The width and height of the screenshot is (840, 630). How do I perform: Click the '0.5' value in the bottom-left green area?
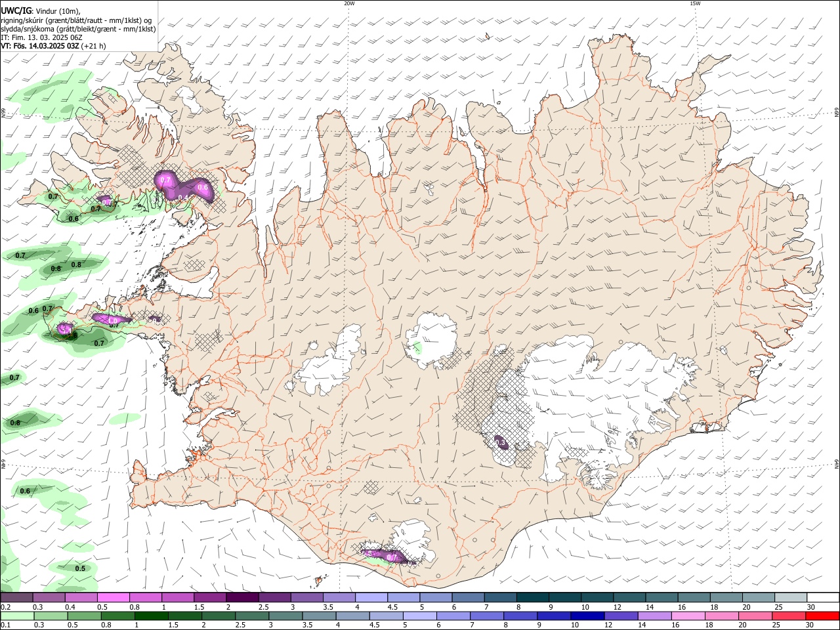click(80, 568)
